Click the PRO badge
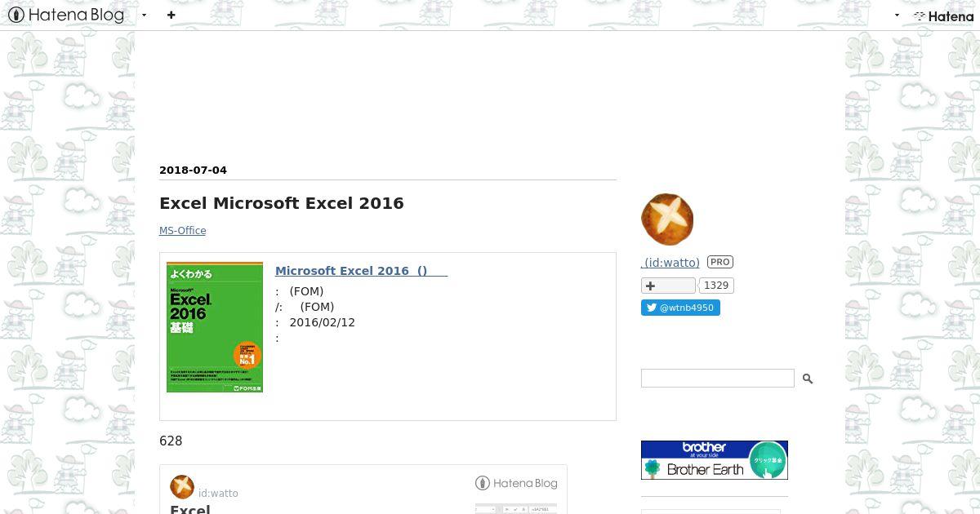This screenshot has width=980, height=514. pos(720,262)
